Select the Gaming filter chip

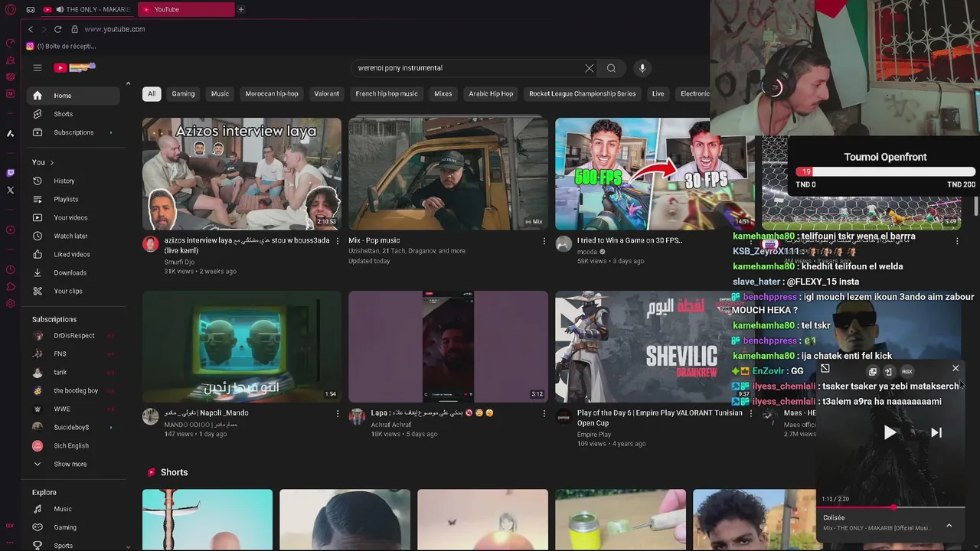point(183,93)
